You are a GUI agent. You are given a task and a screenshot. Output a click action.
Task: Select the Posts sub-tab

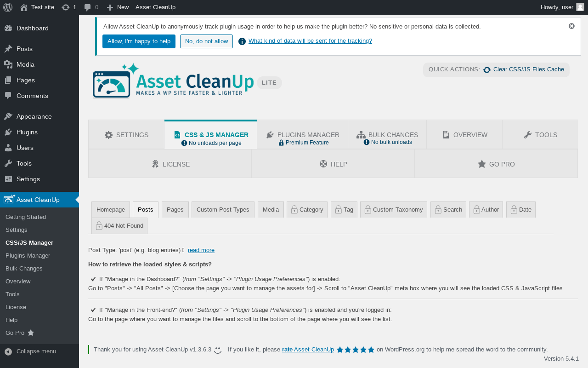point(146,210)
